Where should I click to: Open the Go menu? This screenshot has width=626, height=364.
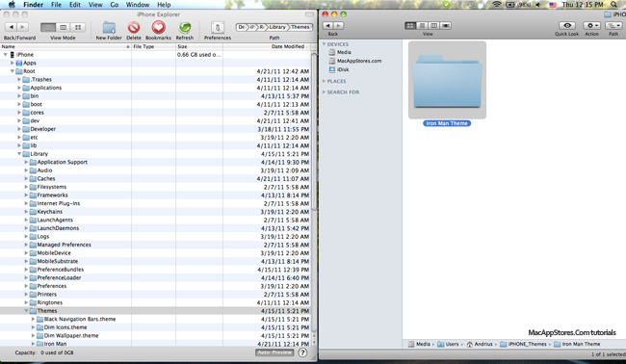(115, 5)
